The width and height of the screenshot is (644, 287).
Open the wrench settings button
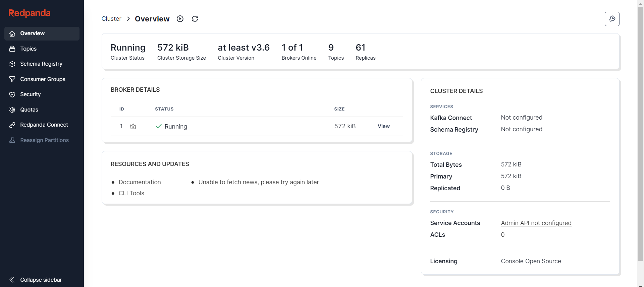[612, 19]
